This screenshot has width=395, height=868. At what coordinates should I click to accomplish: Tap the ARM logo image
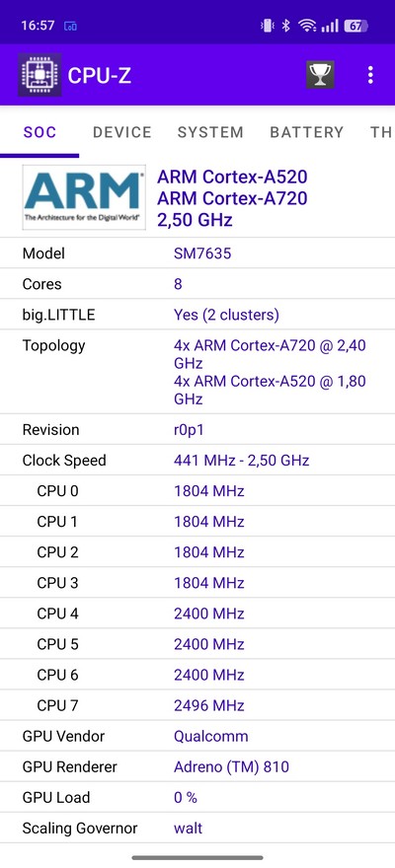click(84, 197)
